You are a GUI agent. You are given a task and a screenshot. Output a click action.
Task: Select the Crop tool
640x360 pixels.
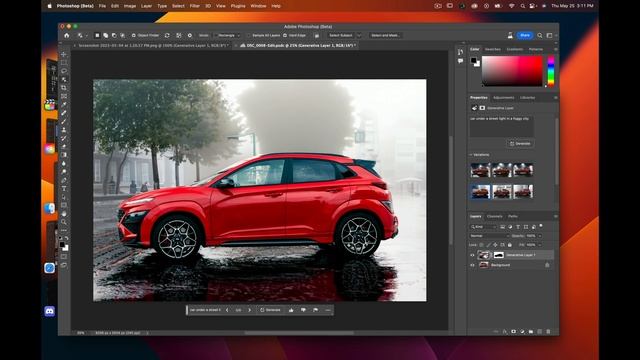tap(64, 87)
